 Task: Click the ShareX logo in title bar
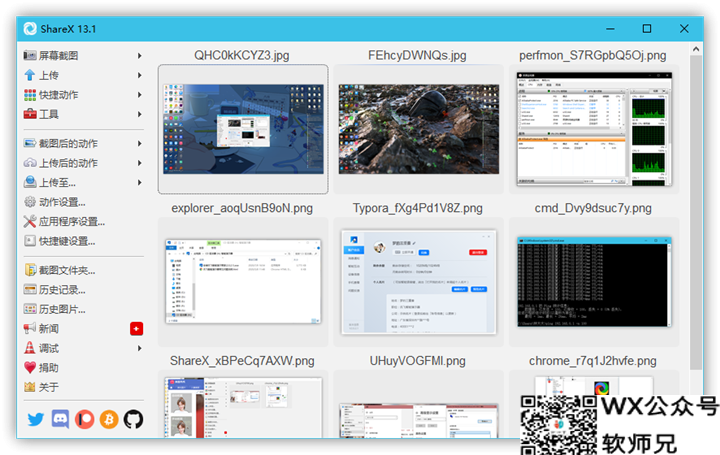[30, 29]
